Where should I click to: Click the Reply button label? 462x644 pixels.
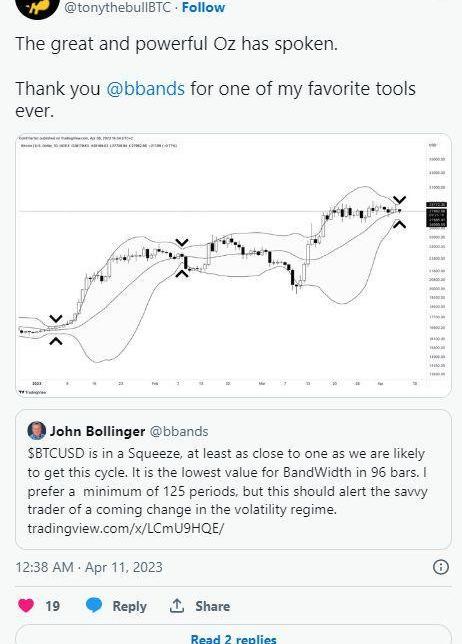pyautogui.click(x=129, y=606)
